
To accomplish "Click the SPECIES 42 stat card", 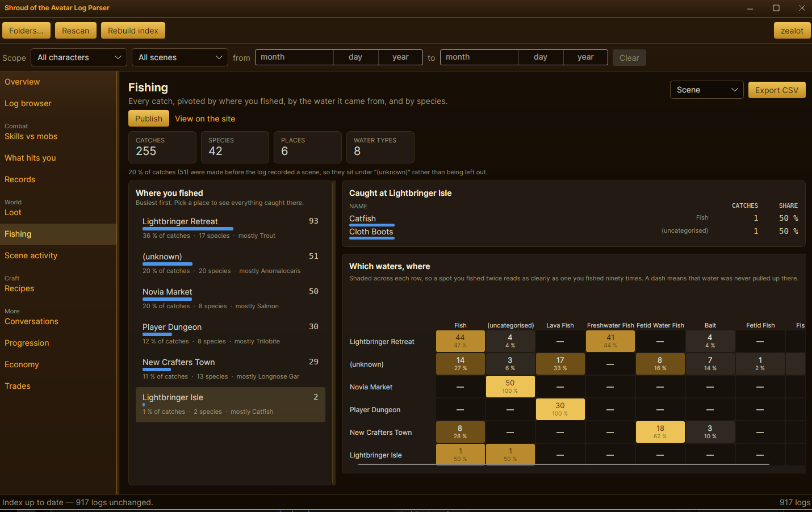I will click(235, 147).
